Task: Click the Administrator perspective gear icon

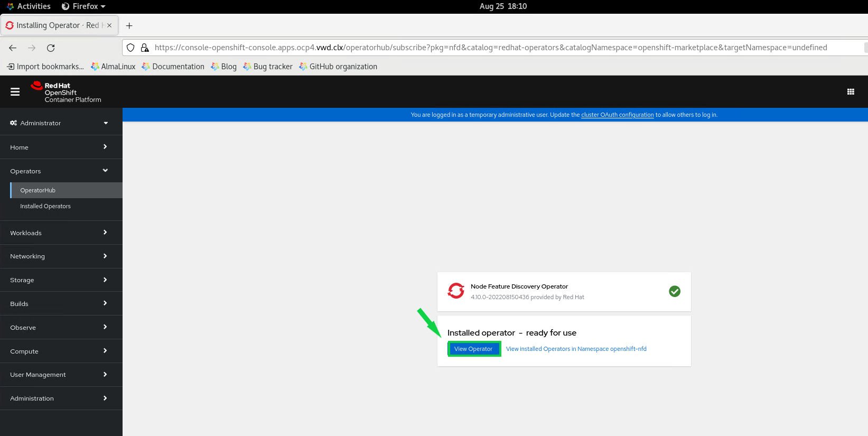Action: 13,123
